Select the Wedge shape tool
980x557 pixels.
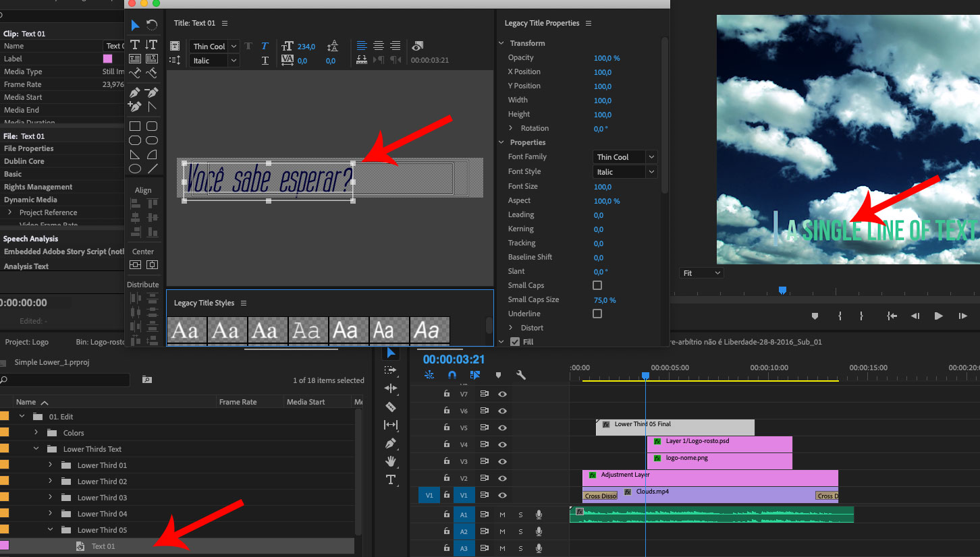coord(135,154)
